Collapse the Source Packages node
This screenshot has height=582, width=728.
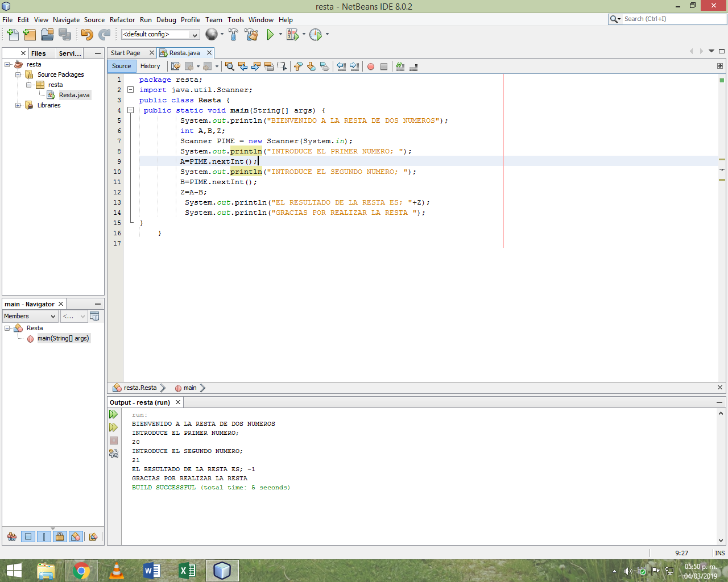[x=18, y=74]
